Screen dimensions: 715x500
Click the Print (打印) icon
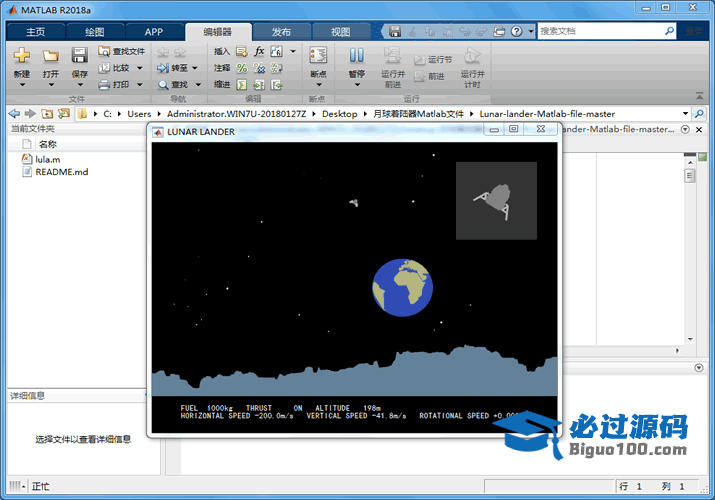coord(104,85)
